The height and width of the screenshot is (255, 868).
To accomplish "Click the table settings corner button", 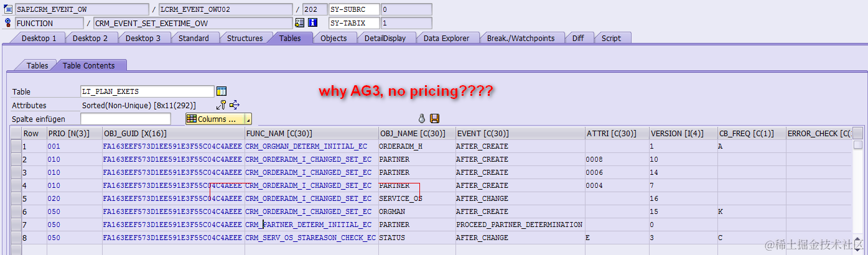I will point(858,133).
